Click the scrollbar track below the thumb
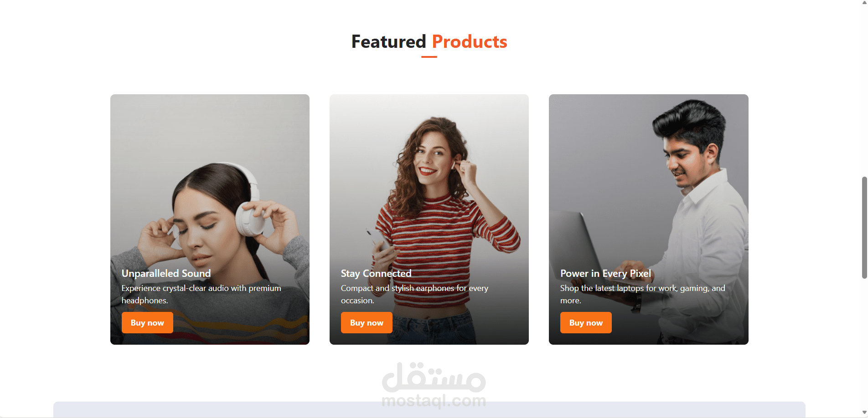This screenshot has height=418, width=868. click(864, 344)
